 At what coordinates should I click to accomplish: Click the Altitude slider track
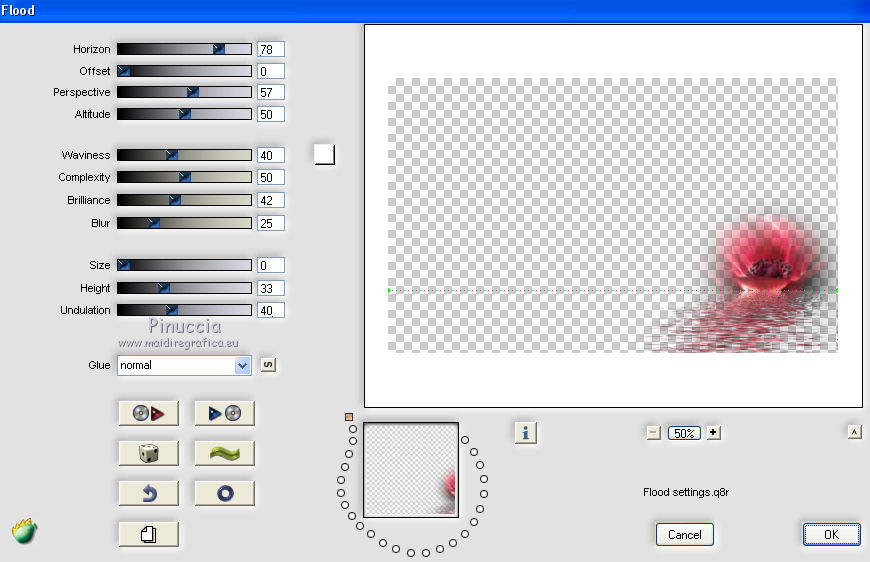click(184, 114)
